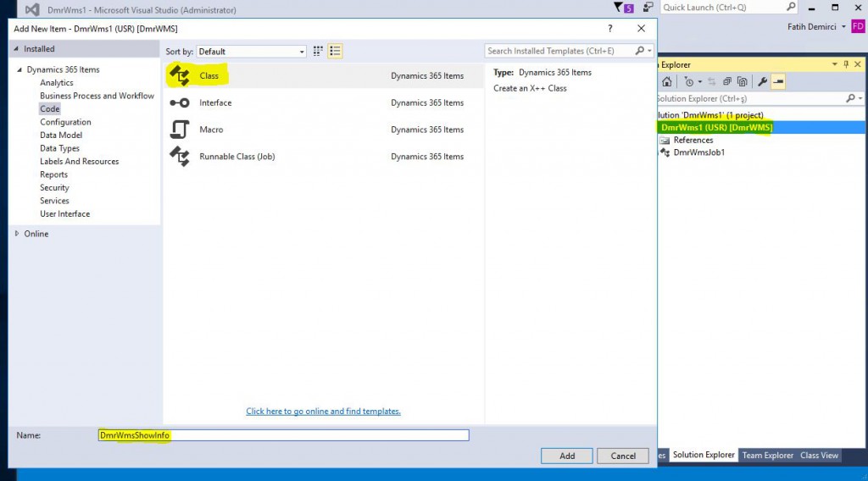Click the go online and find templates link

(x=323, y=412)
